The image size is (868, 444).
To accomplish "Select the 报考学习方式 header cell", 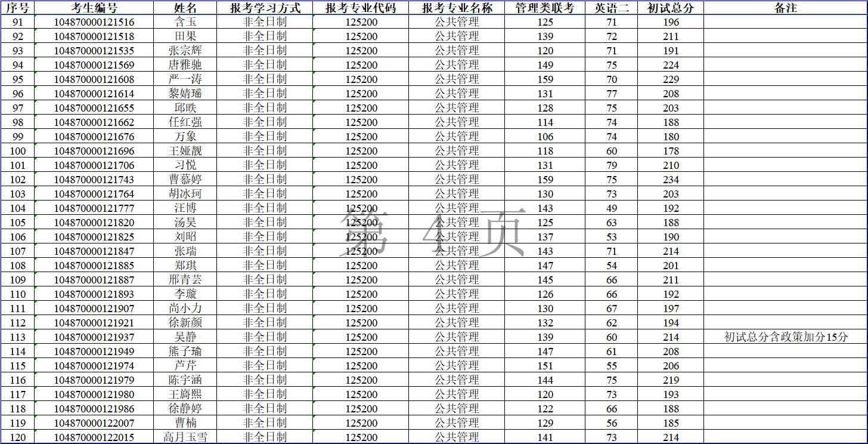I will coord(265,8).
